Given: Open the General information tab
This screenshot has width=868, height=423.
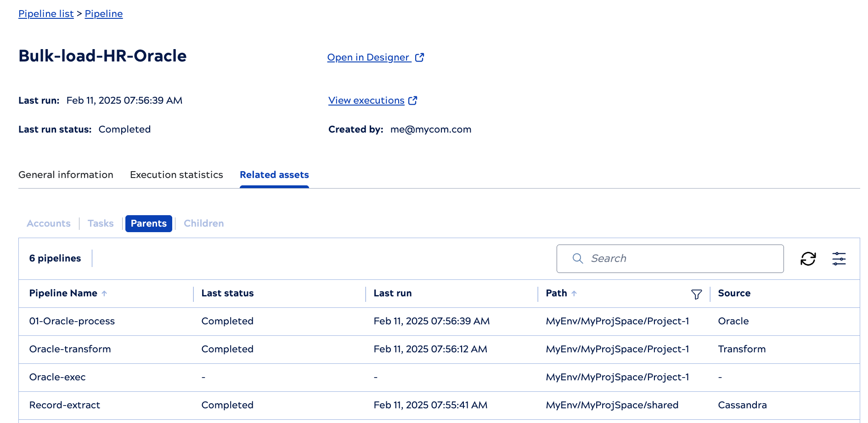Looking at the screenshot, I should pyautogui.click(x=66, y=175).
